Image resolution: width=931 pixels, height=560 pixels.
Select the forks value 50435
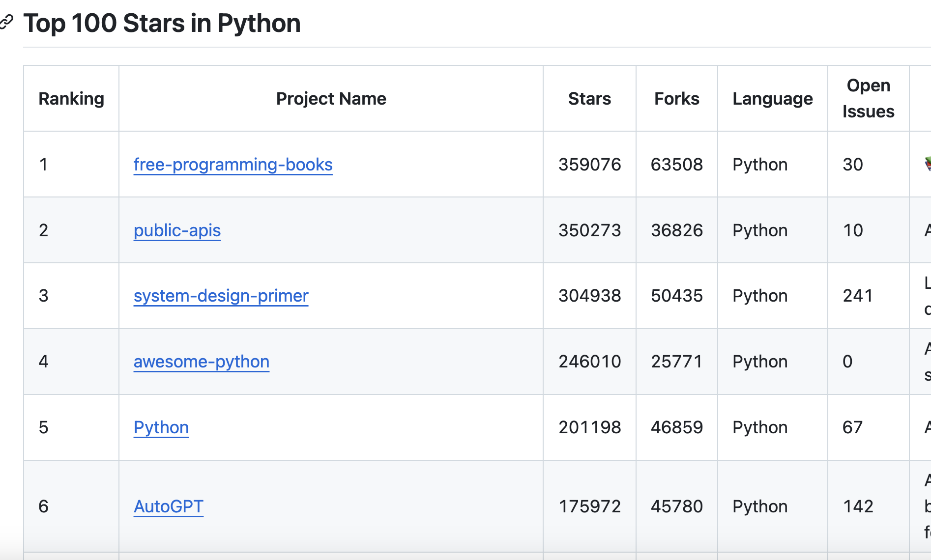676,296
